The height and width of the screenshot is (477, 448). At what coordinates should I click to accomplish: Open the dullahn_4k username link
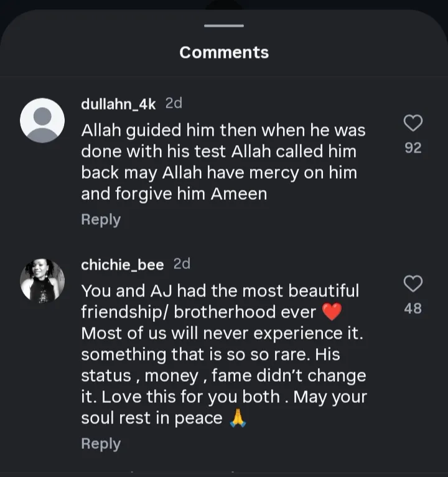pyautogui.click(x=118, y=104)
